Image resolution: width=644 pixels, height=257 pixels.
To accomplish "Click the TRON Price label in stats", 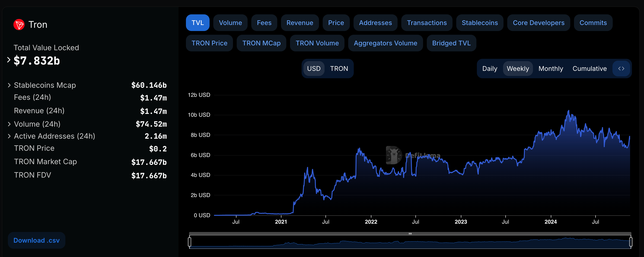I will tap(34, 148).
